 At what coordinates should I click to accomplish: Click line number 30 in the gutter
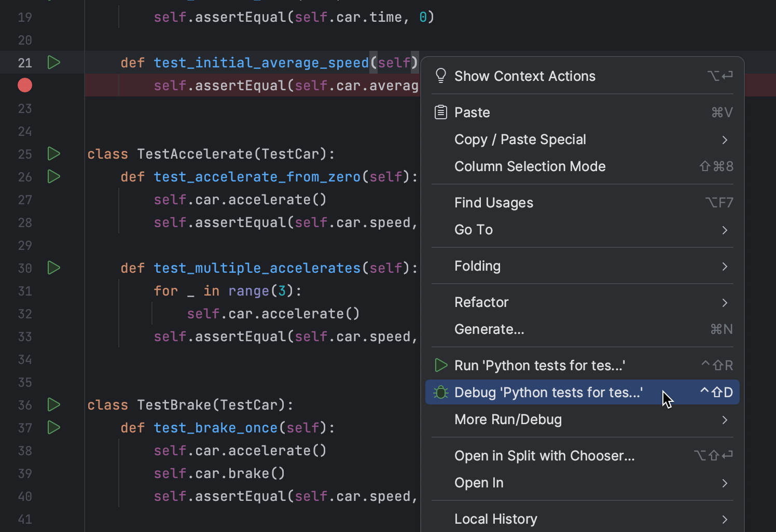[x=24, y=268]
